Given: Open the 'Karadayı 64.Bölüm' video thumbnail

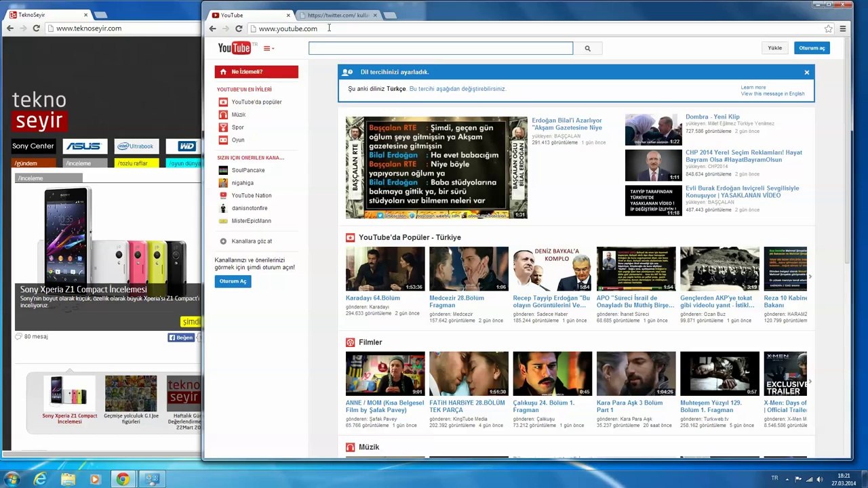Looking at the screenshot, I should pos(385,269).
